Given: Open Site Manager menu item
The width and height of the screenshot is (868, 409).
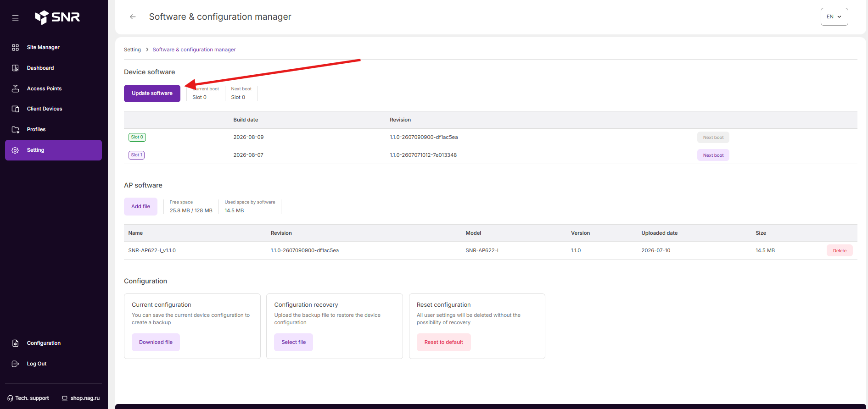Looking at the screenshot, I should pos(53,47).
